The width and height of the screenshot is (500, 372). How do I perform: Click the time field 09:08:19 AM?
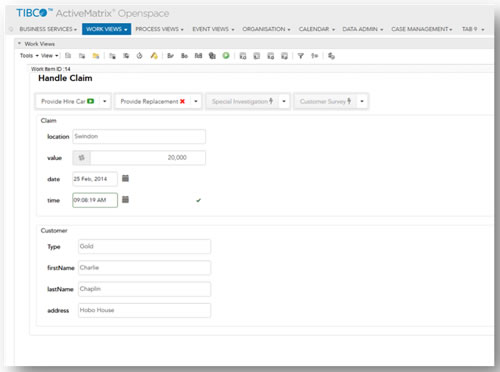click(95, 200)
